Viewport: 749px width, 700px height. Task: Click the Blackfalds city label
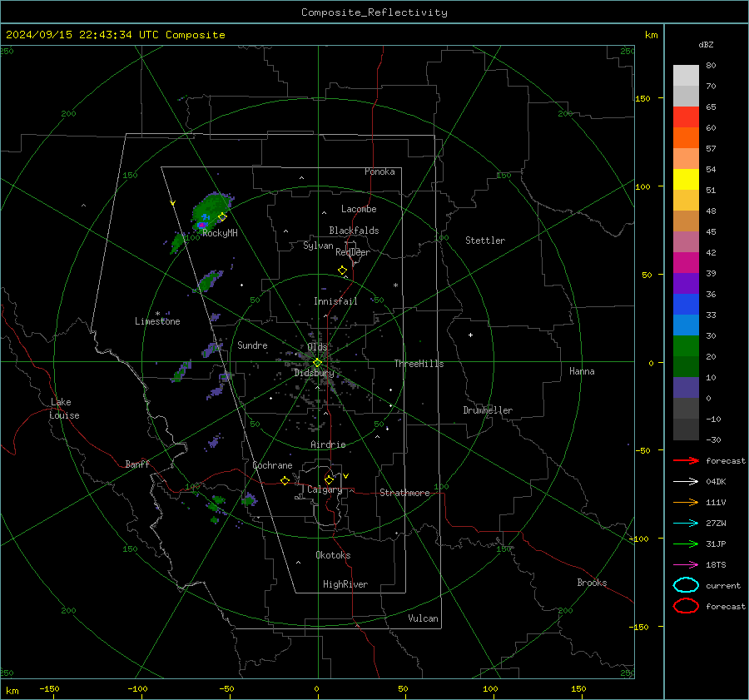tap(354, 231)
